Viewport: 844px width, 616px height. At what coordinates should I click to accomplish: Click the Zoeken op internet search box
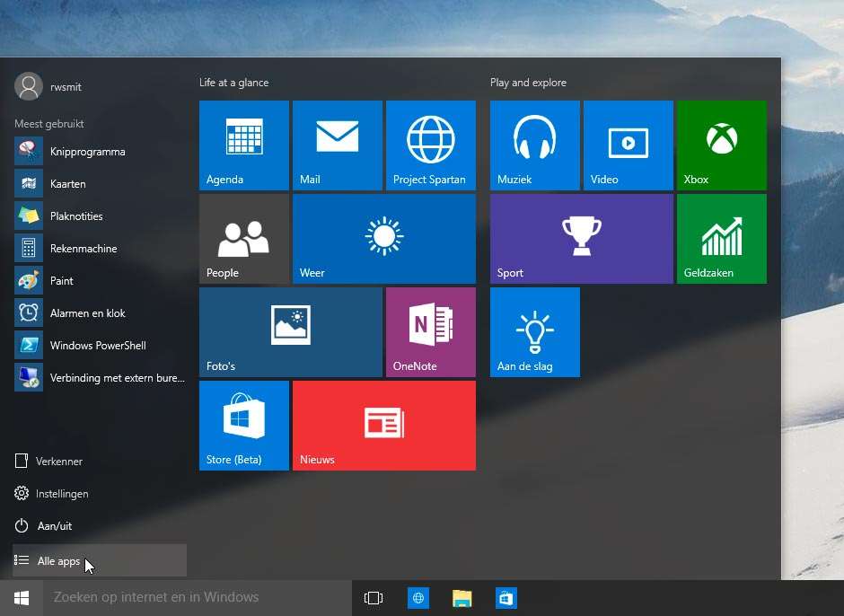click(198, 598)
